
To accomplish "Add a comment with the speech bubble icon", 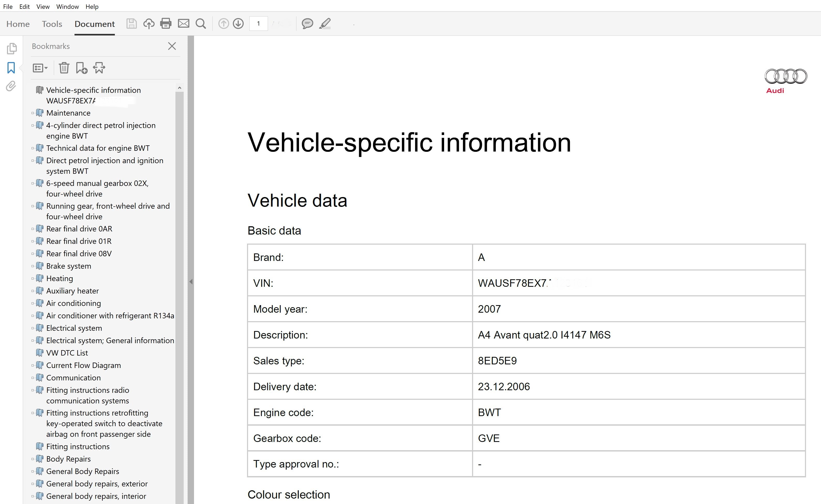I will click(307, 24).
